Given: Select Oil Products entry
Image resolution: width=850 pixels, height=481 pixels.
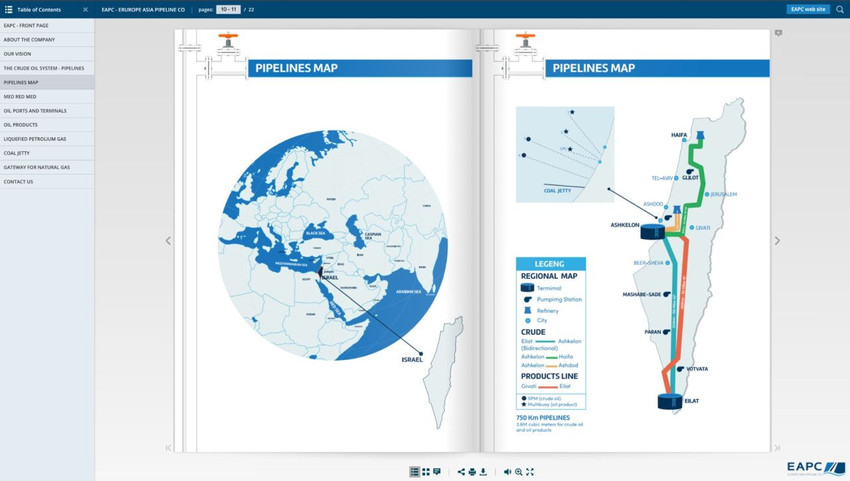Looking at the screenshot, I should tap(47, 125).
